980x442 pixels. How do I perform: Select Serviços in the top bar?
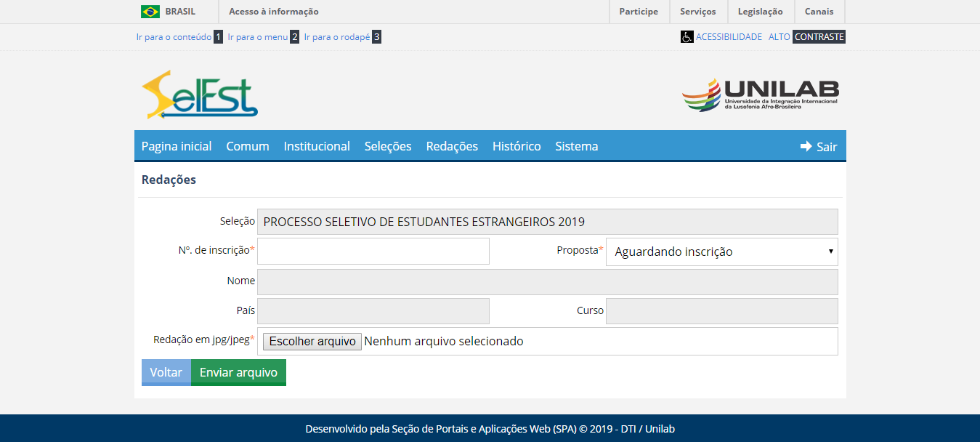point(697,11)
